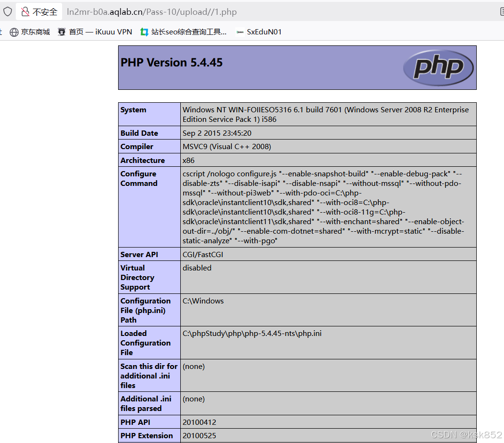Click the Build Date label
The image size is (504, 443).
pos(139,133)
